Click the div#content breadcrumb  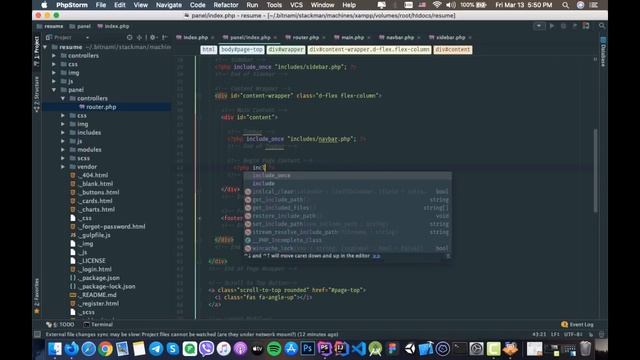tap(453, 49)
